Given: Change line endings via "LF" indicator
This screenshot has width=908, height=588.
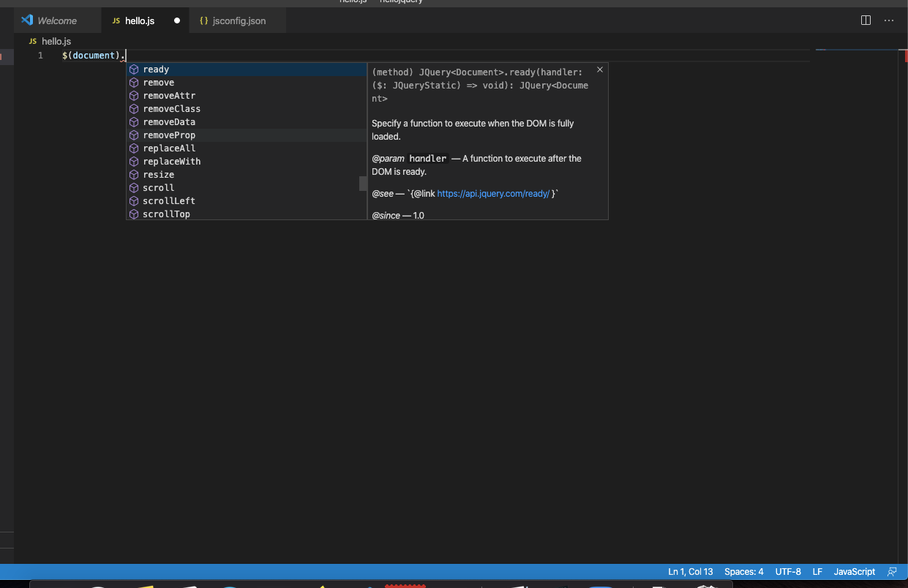Looking at the screenshot, I should 817,571.
